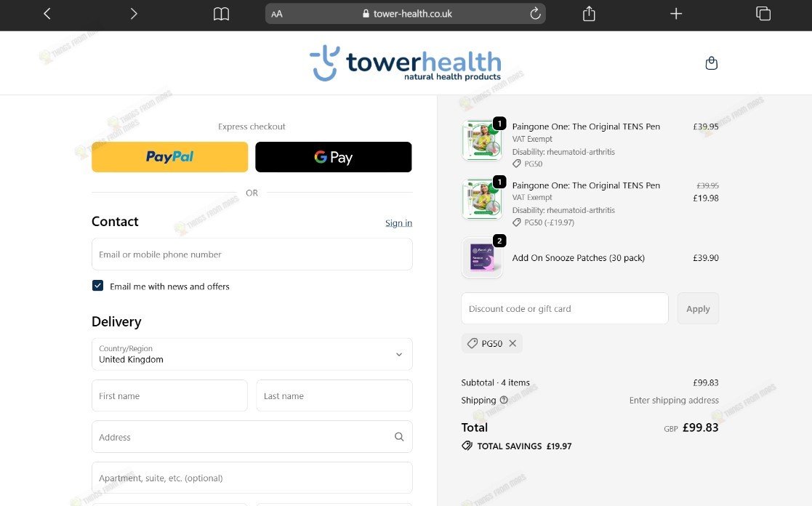
Task: Open the bookmarks book icon
Action: coord(221,14)
